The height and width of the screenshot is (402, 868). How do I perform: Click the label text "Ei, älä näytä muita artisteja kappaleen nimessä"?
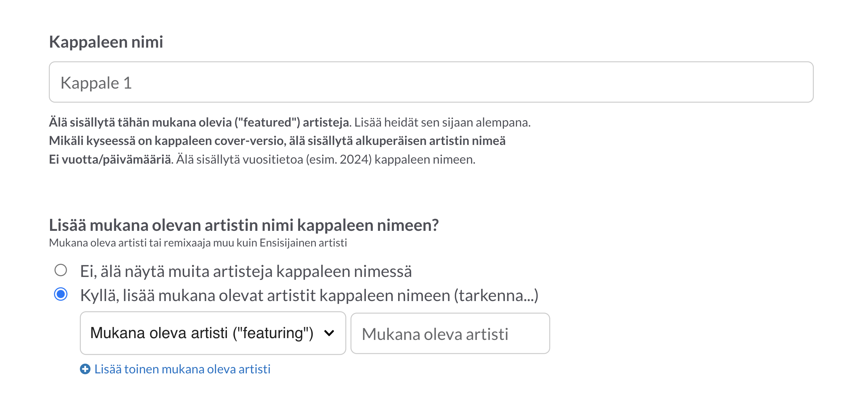pos(246,271)
